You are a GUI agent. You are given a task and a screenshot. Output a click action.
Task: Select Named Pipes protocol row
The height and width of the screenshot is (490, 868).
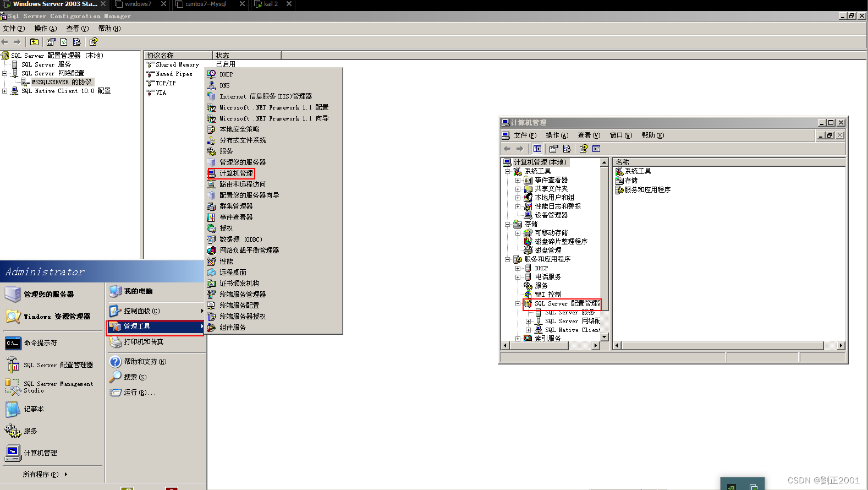174,74
